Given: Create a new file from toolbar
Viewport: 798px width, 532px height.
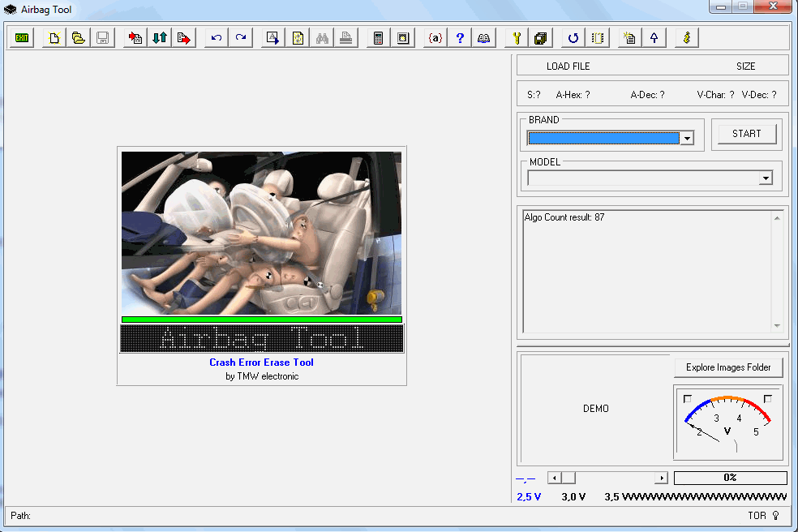Looking at the screenshot, I should (54, 38).
